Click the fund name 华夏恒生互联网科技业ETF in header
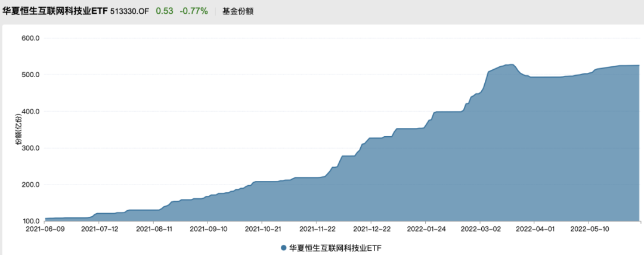Viewport: 644px width, 255px height. pyautogui.click(x=55, y=11)
